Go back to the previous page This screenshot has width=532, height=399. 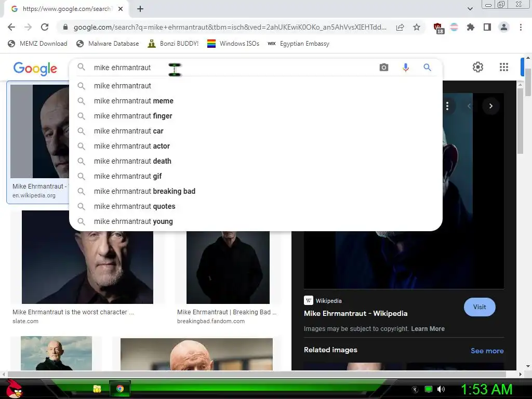[x=11, y=27]
